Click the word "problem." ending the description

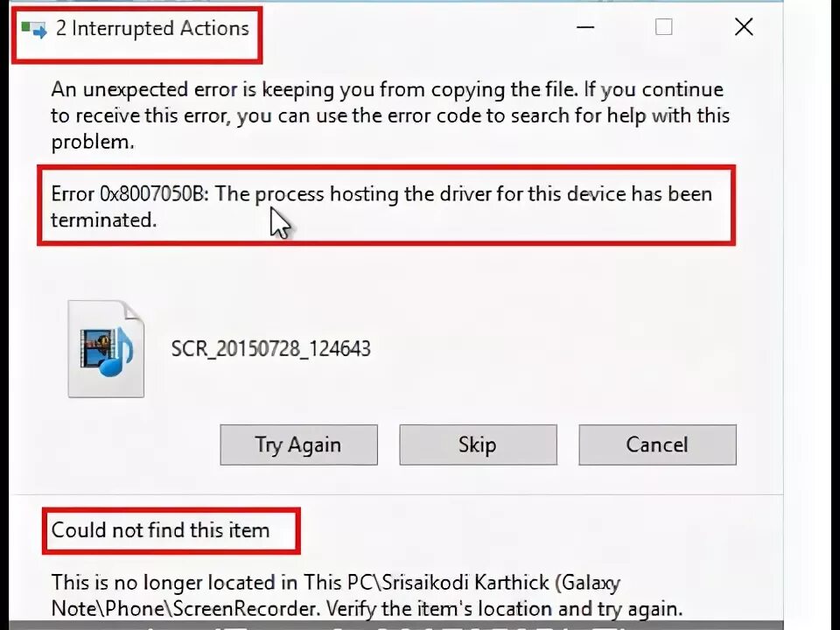point(93,142)
